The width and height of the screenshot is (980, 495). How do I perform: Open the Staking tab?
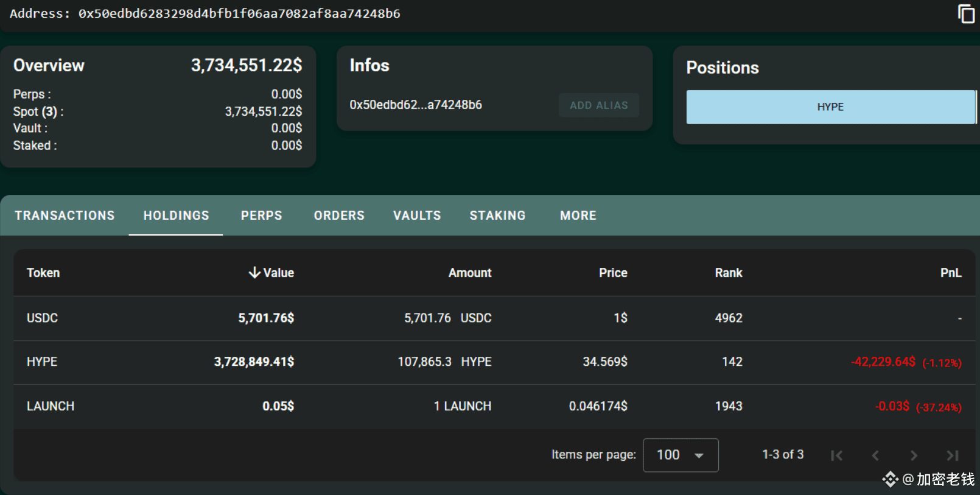497,216
